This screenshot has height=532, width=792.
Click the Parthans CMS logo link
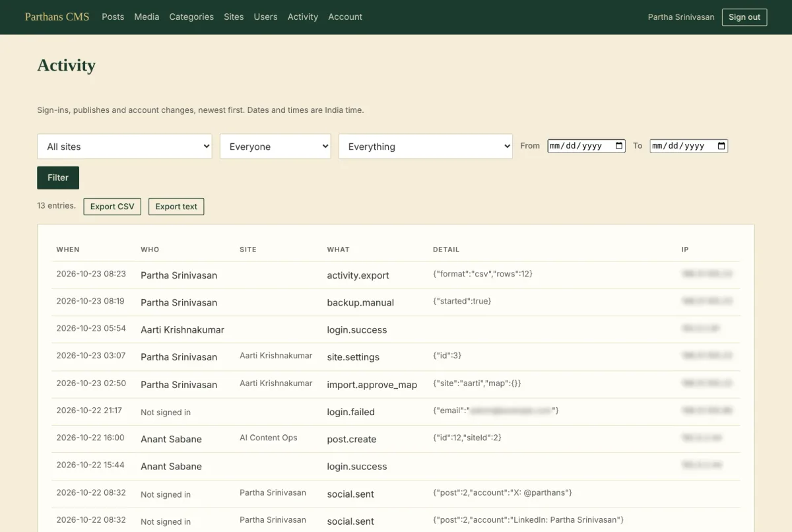pyautogui.click(x=57, y=17)
